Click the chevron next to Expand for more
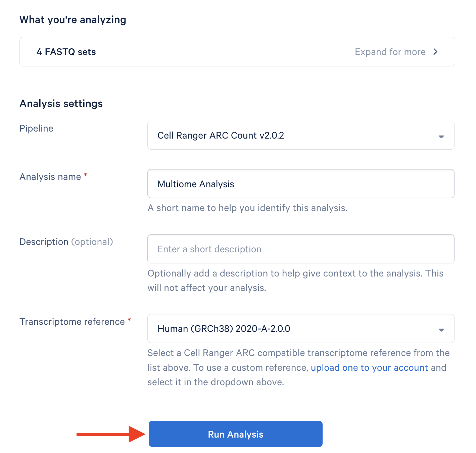This screenshot has height=453, width=476. tap(436, 52)
